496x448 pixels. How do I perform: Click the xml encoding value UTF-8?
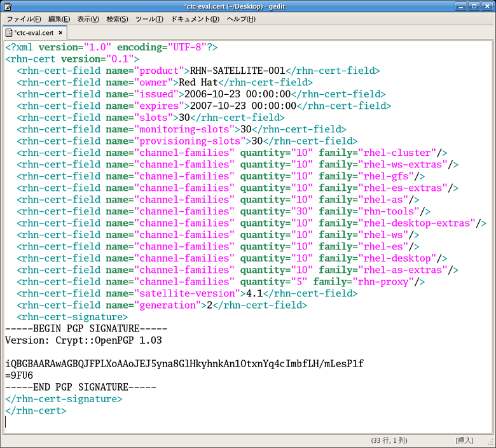[187, 47]
